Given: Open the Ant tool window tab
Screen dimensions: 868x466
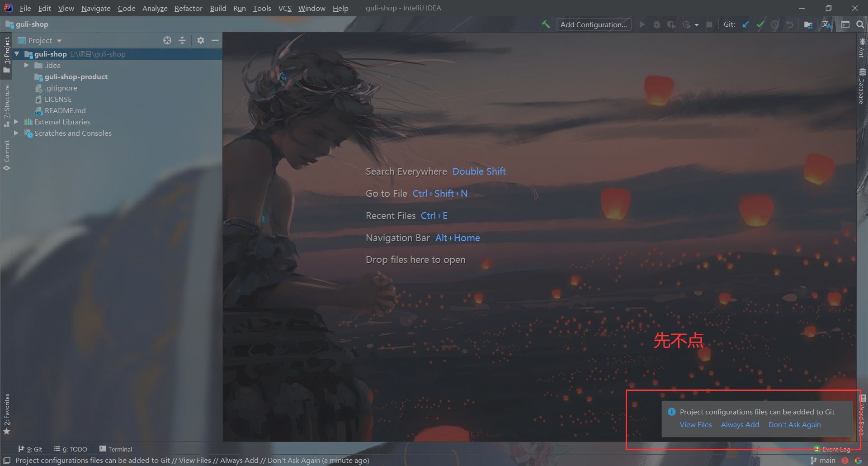Looking at the screenshot, I should tap(862, 48).
